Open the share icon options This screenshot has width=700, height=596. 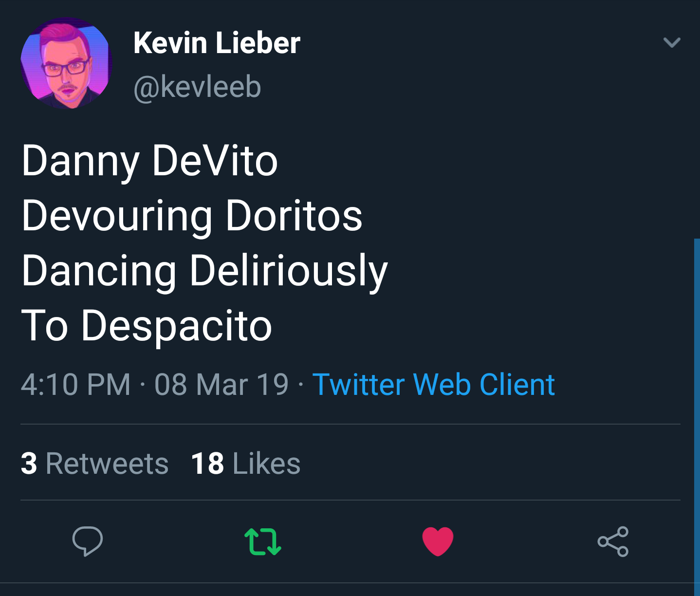[613, 541]
